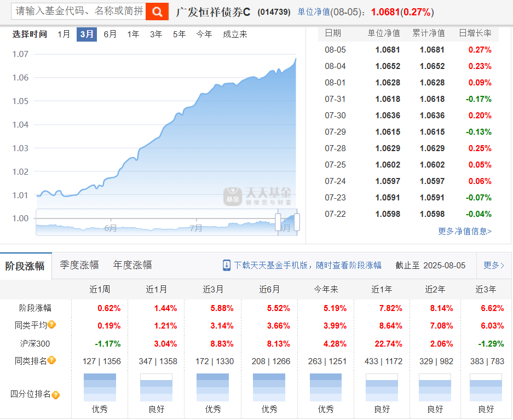513x420 pixels.
Task: Open the 更多净值信息 link
Action: coord(465,231)
